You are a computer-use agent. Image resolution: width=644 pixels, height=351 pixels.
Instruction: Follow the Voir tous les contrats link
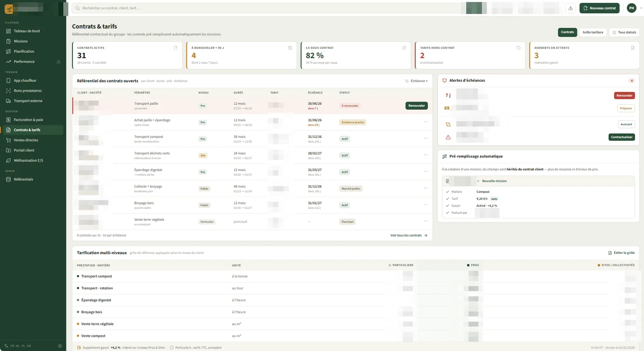409,235
